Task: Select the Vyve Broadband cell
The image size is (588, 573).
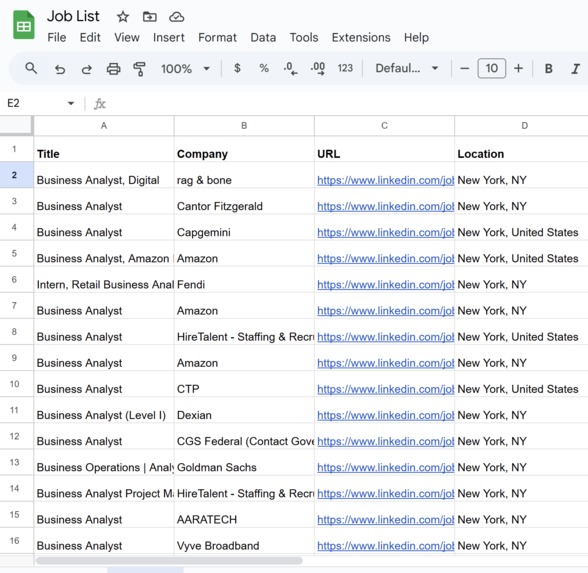Action: (244, 541)
